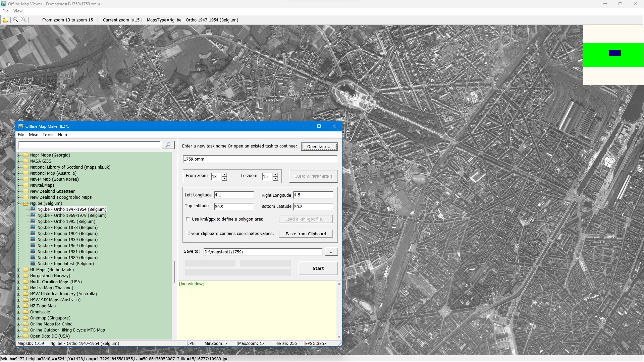Click the Open Data DC (USA) folder icon
This screenshot has width=644, height=362.
(x=26, y=336)
